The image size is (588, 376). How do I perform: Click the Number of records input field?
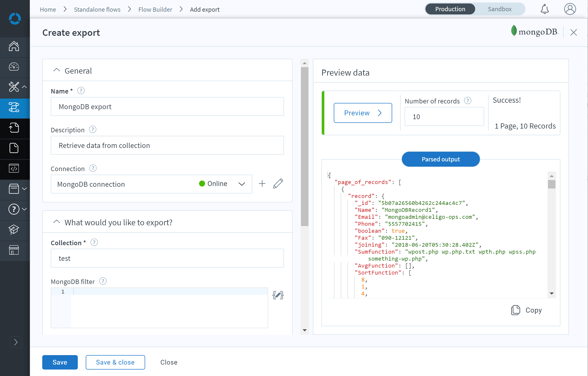(444, 117)
